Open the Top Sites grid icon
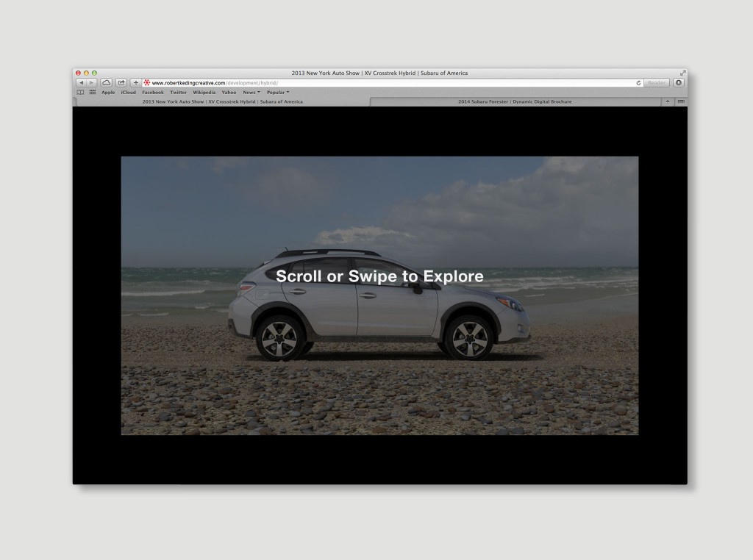Image resolution: width=753 pixels, height=560 pixels. tap(92, 92)
